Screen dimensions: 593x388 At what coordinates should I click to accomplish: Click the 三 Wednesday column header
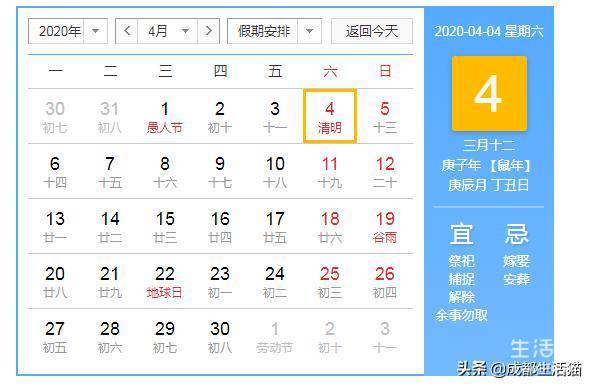coord(165,71)
